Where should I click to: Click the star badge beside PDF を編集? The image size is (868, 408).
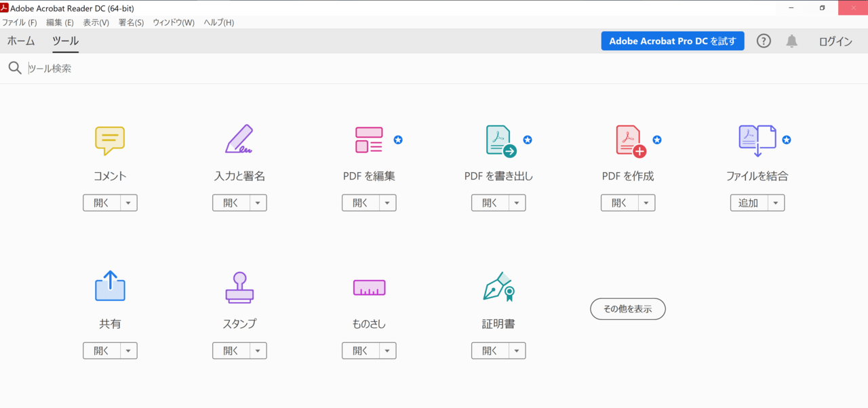(398, 140)
